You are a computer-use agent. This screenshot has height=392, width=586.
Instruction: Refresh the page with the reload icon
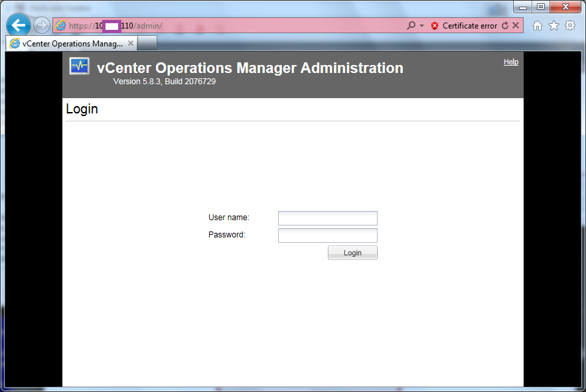click(505, 25)
